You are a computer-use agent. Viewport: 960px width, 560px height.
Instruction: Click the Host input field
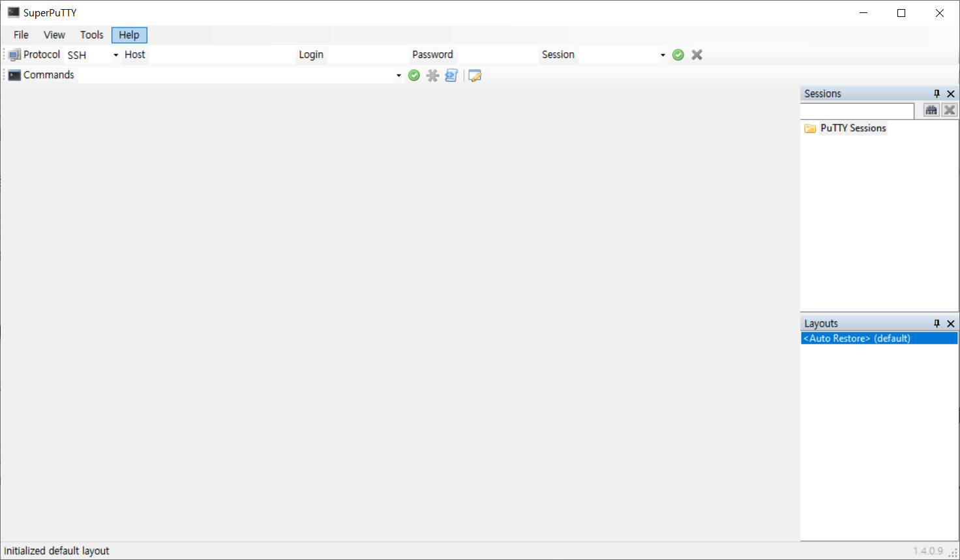pyautogui.click(x=222, y=55)
